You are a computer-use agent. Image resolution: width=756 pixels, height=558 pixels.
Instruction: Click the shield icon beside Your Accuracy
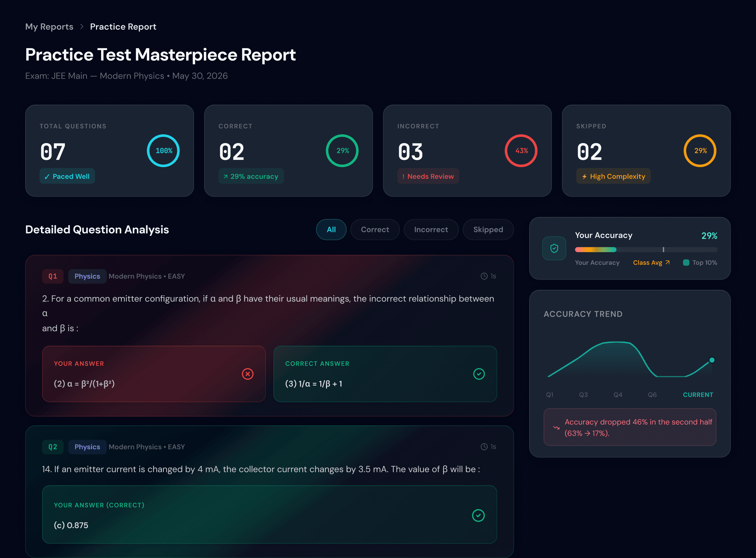point(554,248)
